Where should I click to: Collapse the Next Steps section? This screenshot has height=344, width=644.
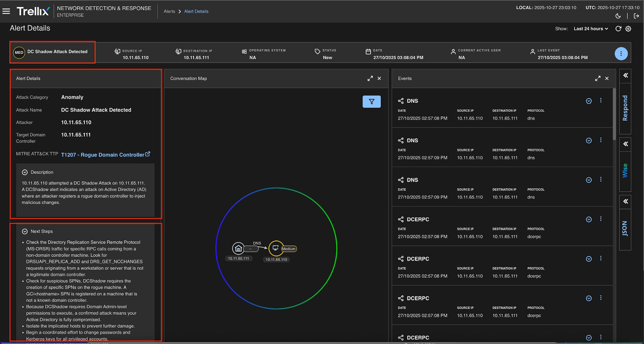point(25,231)
